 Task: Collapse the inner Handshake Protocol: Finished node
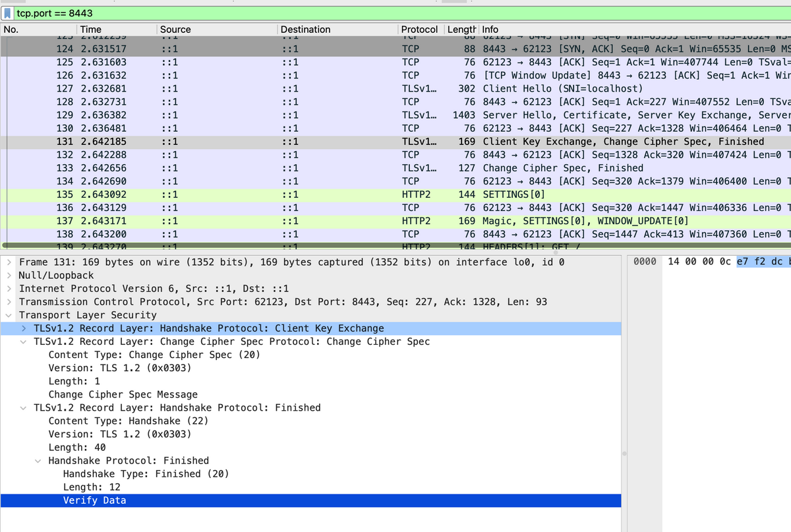(38, 460)
